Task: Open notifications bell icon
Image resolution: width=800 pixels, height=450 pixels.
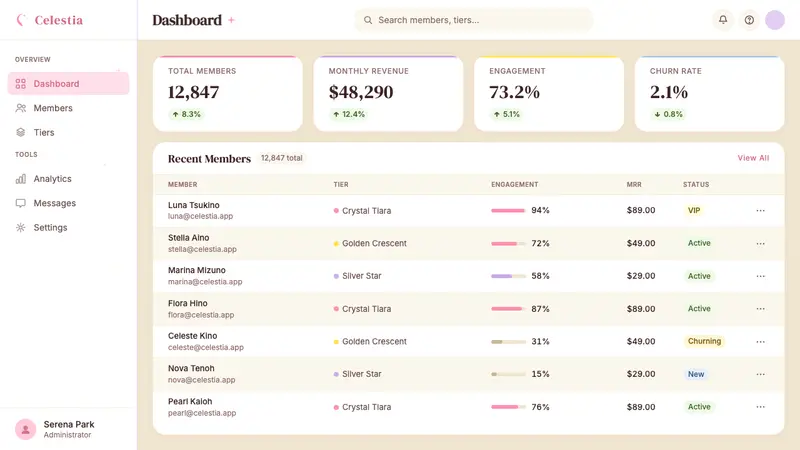Action: 723,20
